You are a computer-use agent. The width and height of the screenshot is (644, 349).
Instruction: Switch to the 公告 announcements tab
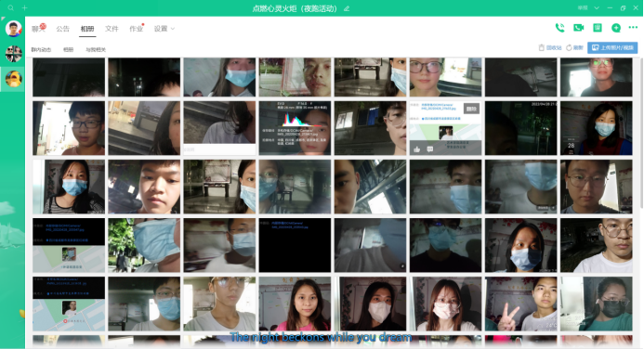point(63,28)
